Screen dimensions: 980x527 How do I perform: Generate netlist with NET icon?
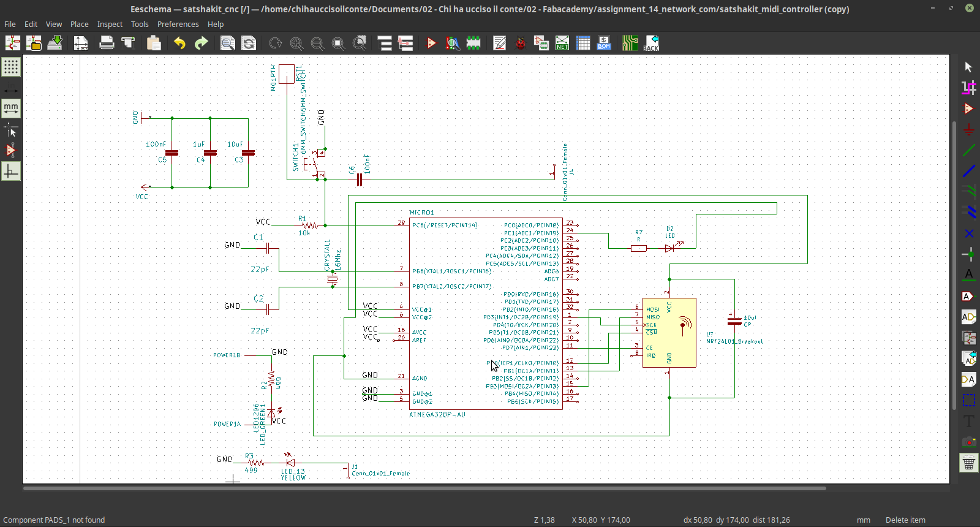[562, 43]
